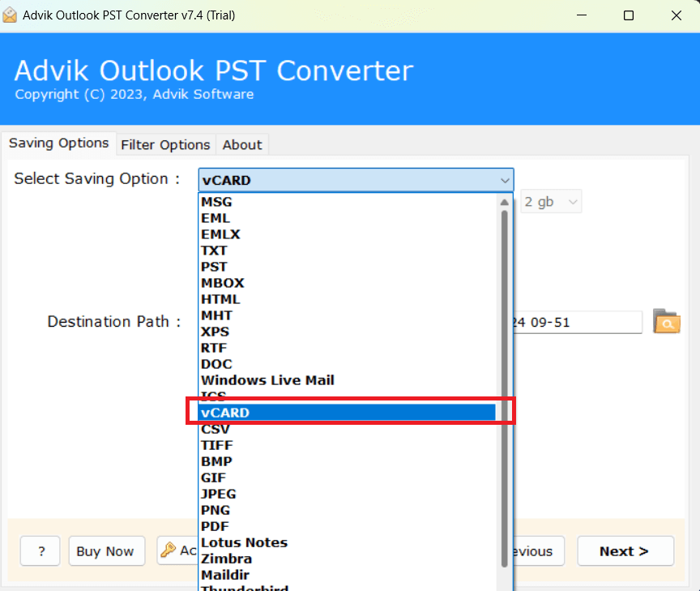Close the Advik converter window
Viewport: 700px width, 591px height.
pos(677,15)
